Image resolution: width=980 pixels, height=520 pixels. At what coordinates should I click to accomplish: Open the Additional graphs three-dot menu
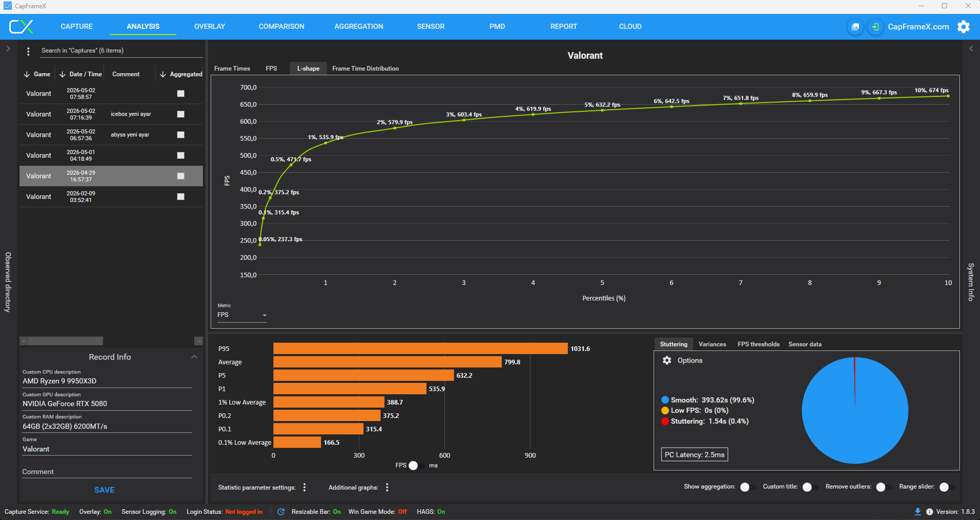tap(387, 488)
